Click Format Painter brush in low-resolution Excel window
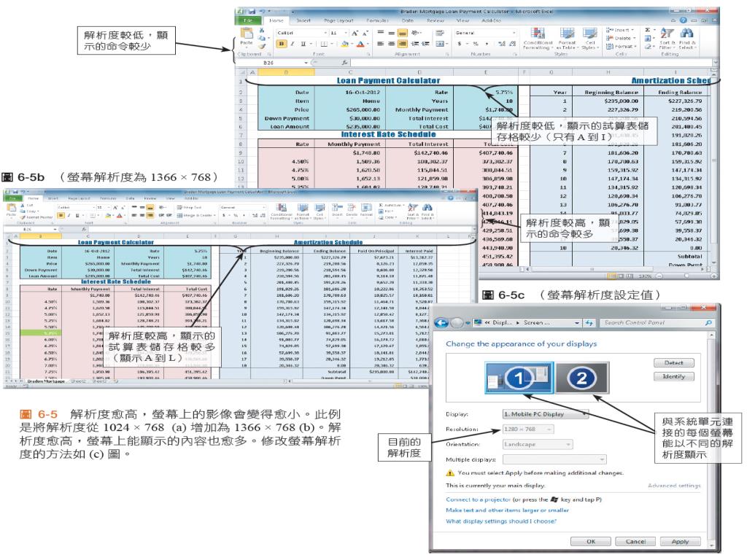 [262, 46]
